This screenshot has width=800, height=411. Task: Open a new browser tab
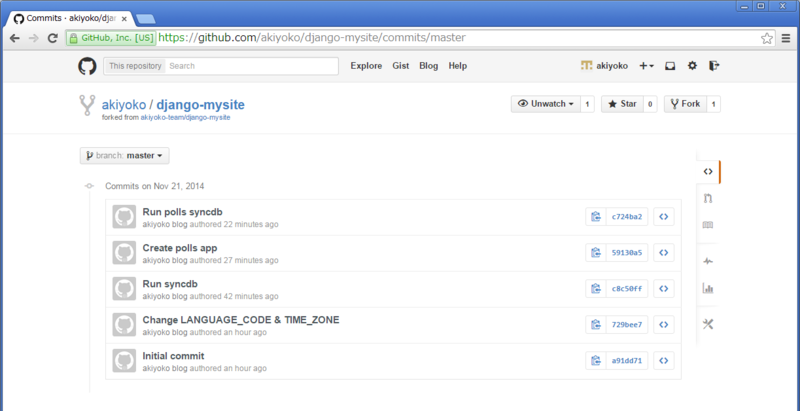pyautogui.click(x=146, y=19)
